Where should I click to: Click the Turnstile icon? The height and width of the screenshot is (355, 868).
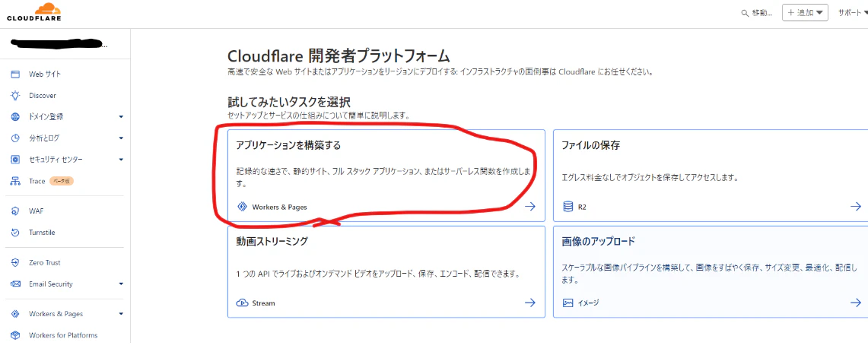point(15,233)
